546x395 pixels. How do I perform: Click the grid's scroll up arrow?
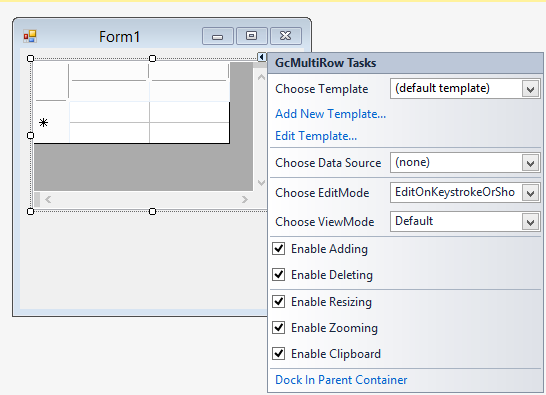(x=261, y=77)
